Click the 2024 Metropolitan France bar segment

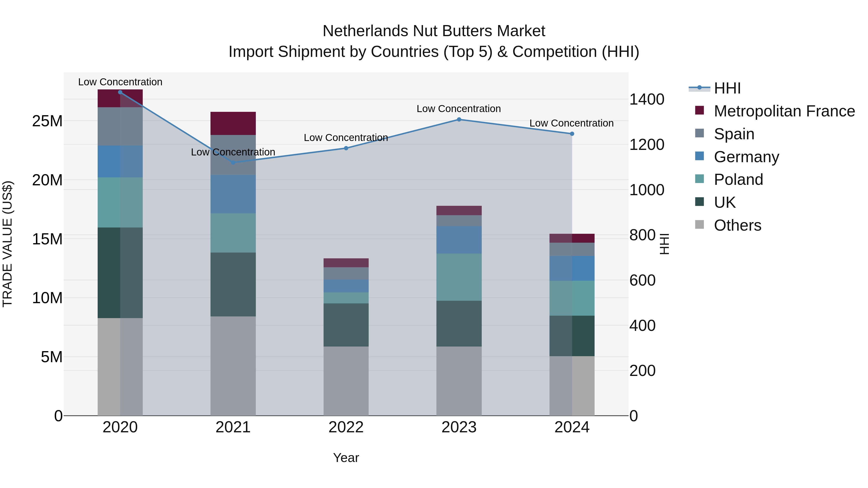click(572, 238)
